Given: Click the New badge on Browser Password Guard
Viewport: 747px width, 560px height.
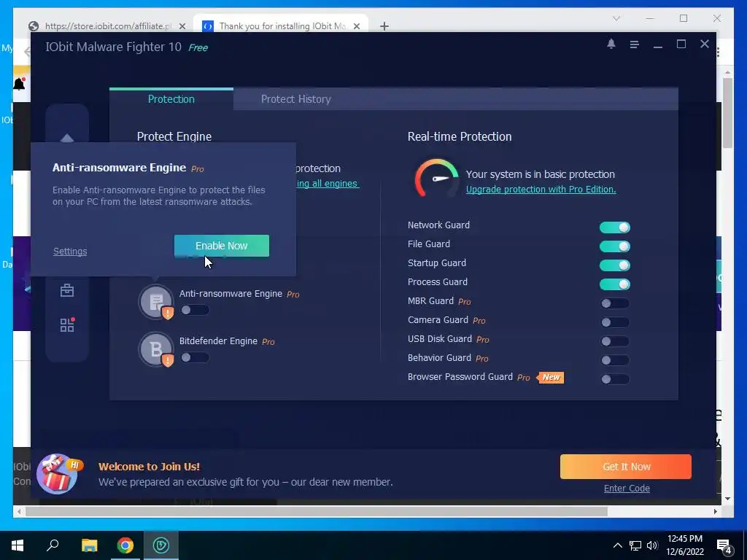Looking at the screenshot, I should point(551,377).
